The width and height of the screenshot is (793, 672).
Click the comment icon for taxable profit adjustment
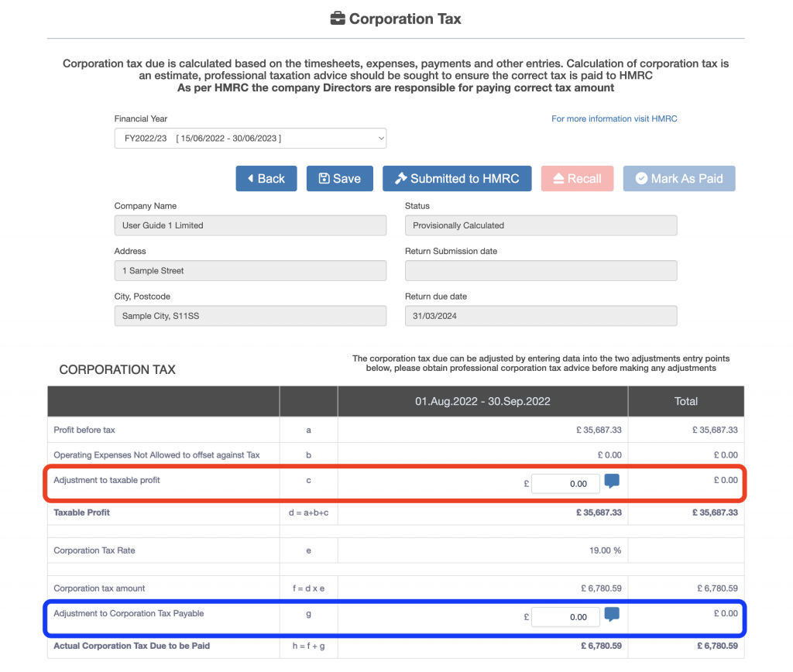coord(612,482)
